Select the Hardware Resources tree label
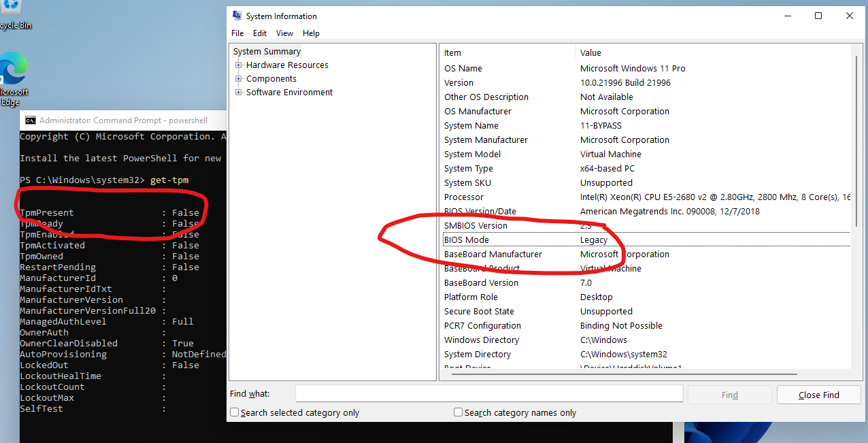The image size is (868, 443). (x=287, y=65)
